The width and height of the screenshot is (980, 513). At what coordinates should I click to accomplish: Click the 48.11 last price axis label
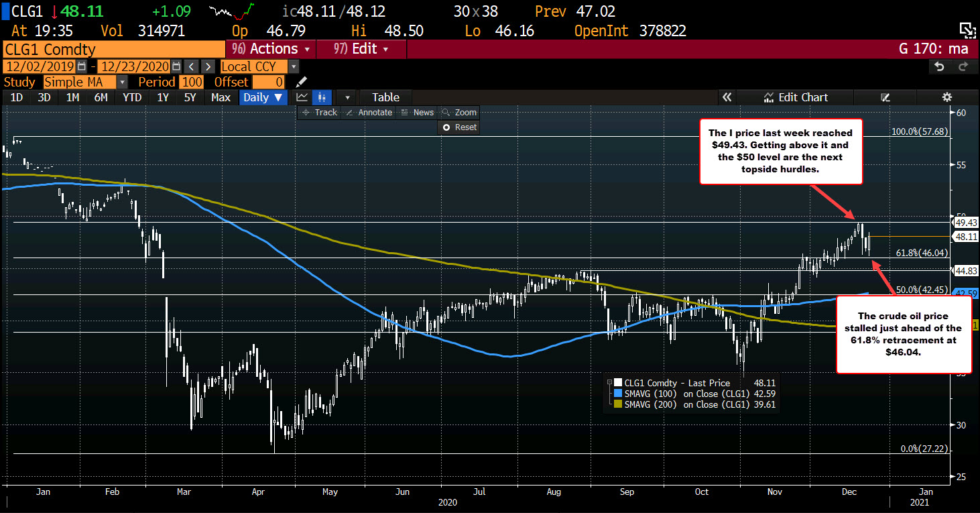pyautogui.click(x=966, y=237)
